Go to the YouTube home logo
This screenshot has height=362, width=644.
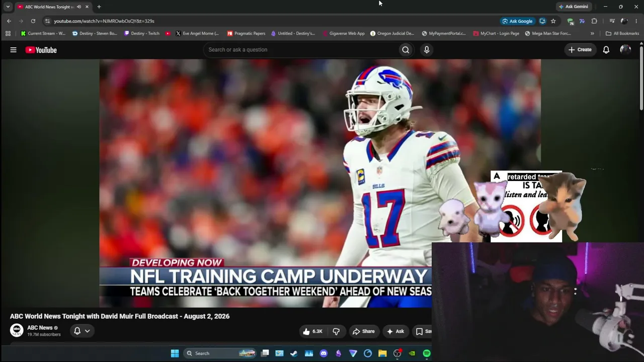(x=41, y=50)
